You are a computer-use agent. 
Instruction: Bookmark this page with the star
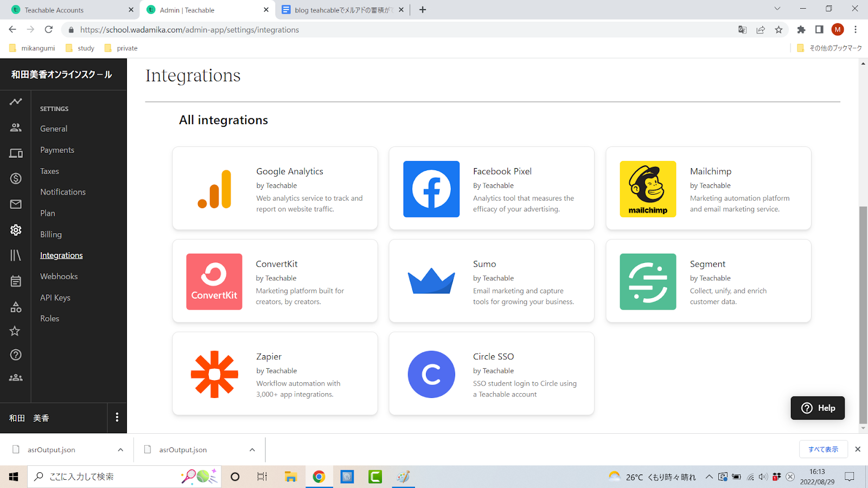(778, 30)
